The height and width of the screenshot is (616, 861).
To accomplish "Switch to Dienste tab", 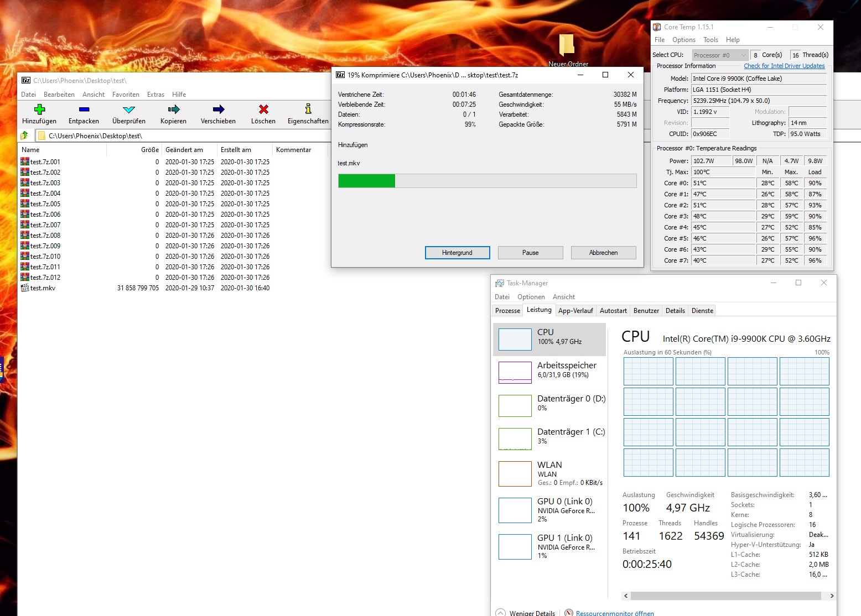I will pos(702,311).
